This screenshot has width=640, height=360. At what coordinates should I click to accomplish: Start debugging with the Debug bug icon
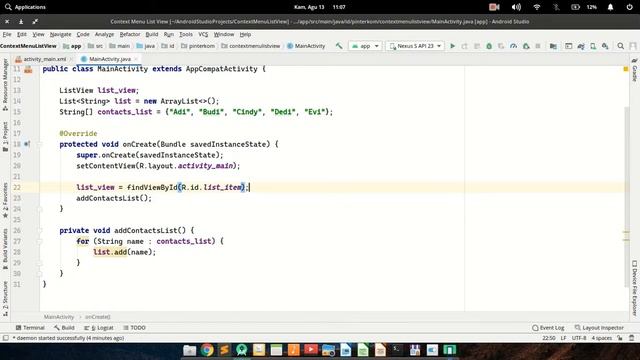(489, 46)
